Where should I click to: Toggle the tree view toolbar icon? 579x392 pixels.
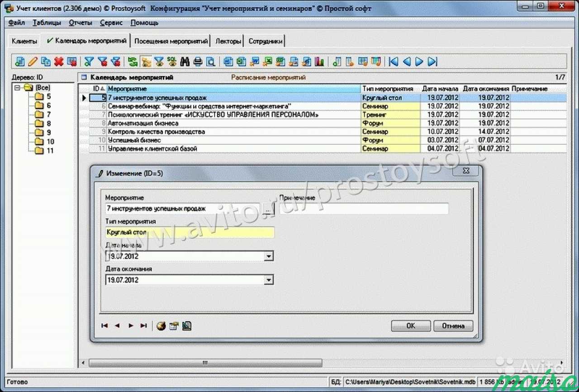pos(146,61)
